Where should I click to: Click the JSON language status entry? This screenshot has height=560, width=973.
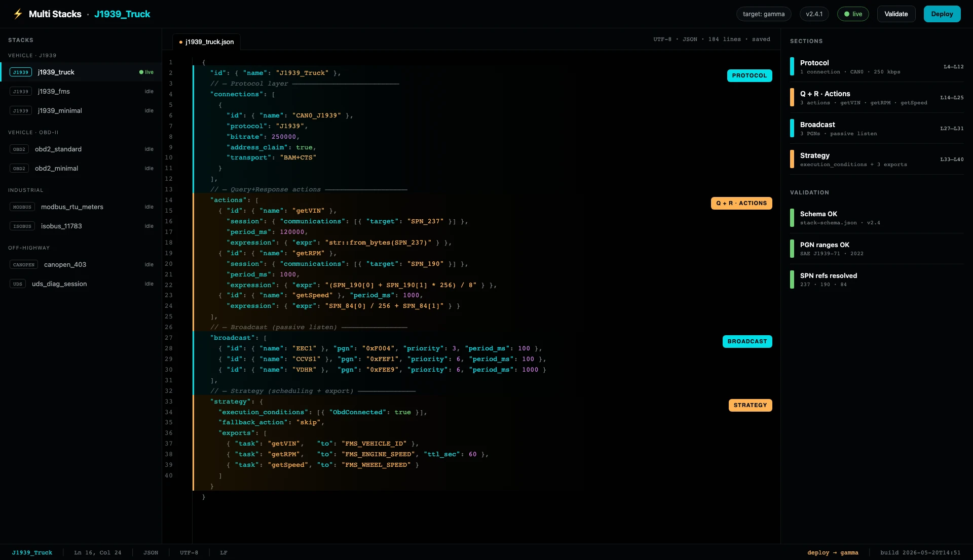(151, 552)
